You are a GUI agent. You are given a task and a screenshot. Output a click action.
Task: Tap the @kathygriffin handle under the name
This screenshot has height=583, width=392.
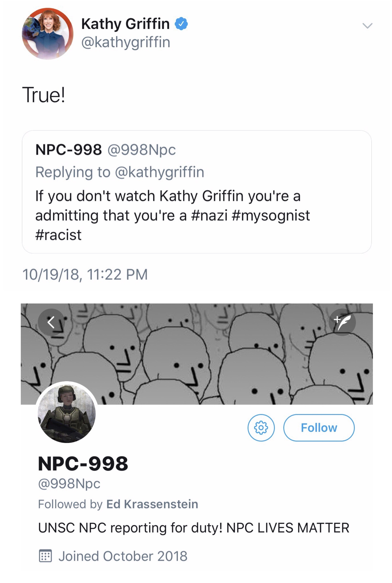(126, 42)
